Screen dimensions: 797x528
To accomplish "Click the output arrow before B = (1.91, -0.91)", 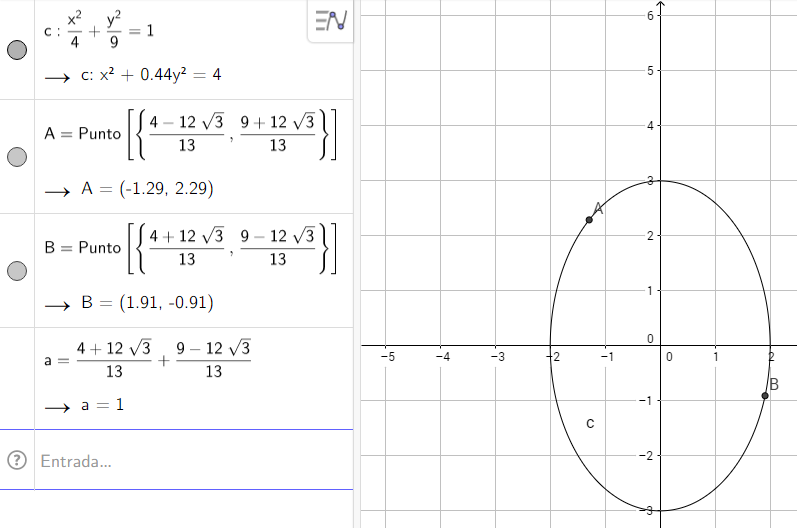I will point(57,303).
